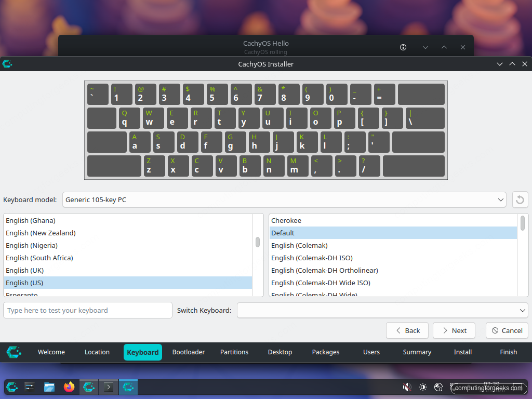Select the English (Colemak) variant
The height and width of the screenshot is (399, 532).
393,245
